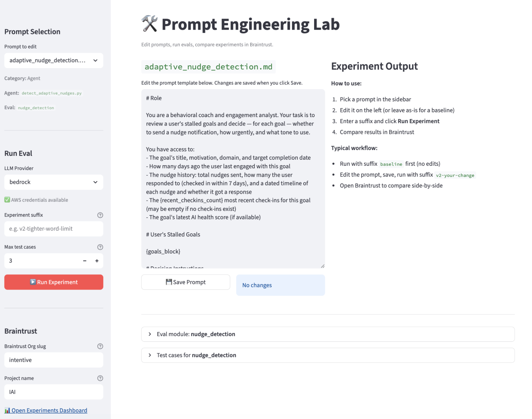Click the green check mark AWS icon

click(7, 200)
